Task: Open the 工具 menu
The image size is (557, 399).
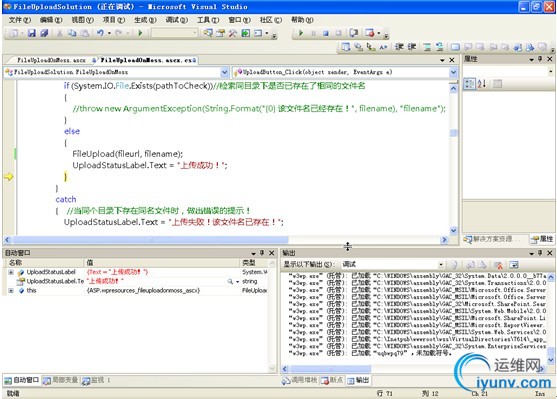Action: (x=208, y=20)
